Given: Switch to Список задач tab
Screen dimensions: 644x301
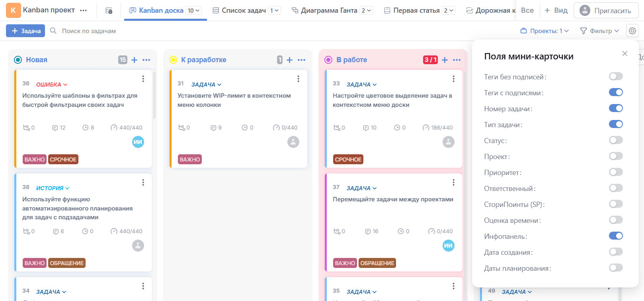Looking at the screenshot, I should pos(244,10).
